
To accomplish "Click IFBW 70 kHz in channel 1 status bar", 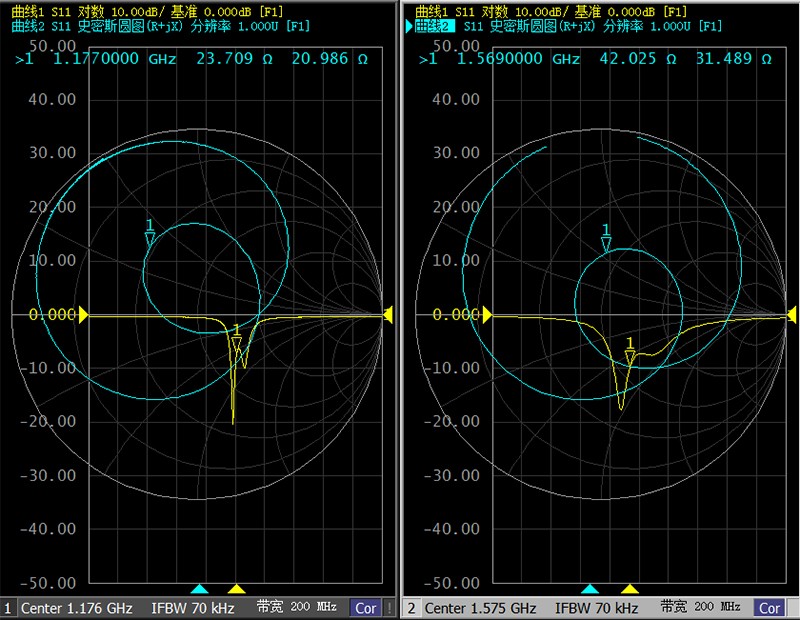I will click(x=193, y=608).
